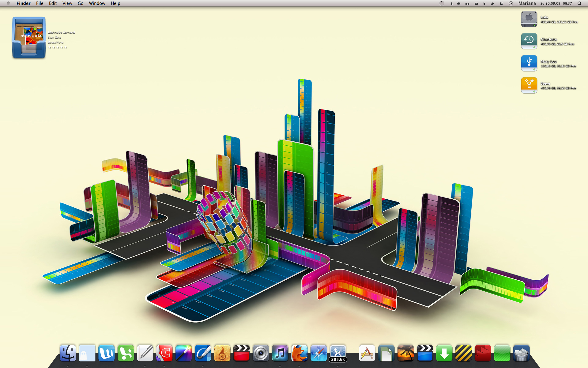The height and width of the screenshot is (368, 588).
Task: Open the Mary Lou USB drive
Action: pos(529,63)
